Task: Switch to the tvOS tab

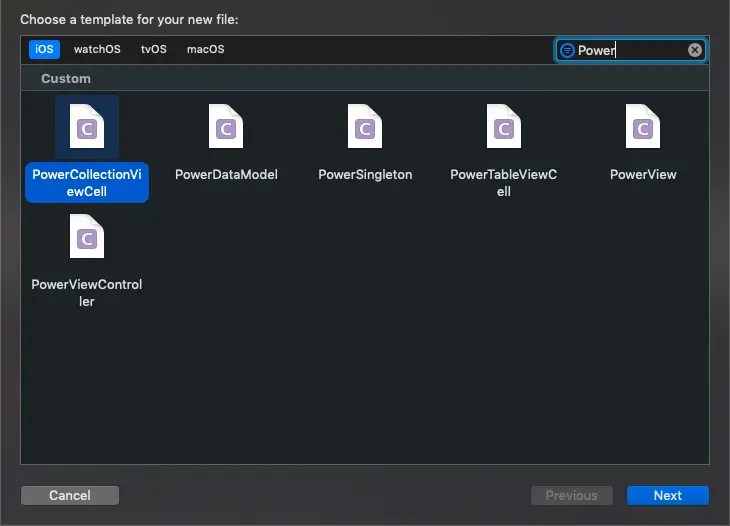Action: (x=154, y=49)
